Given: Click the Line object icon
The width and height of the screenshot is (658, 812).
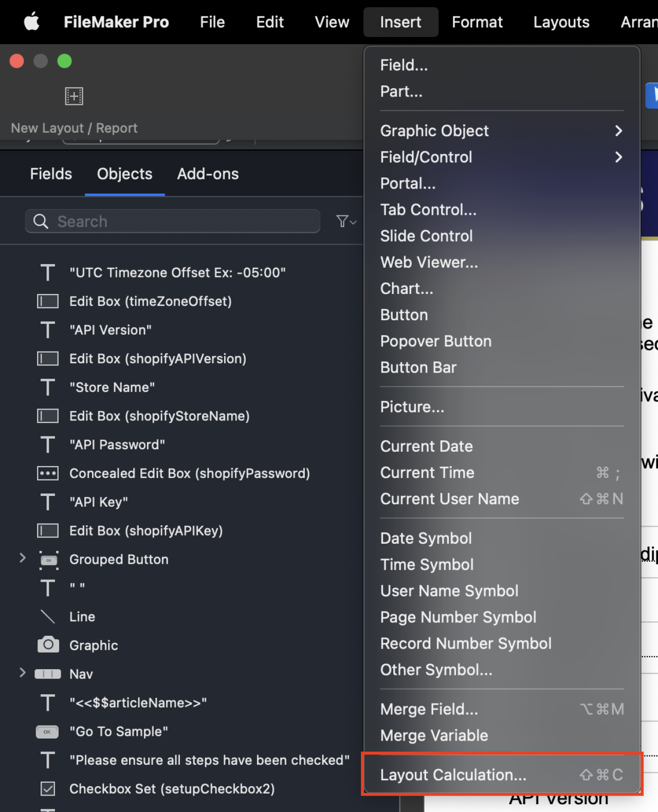Looking at the screenshot, I should click(48, 617).
